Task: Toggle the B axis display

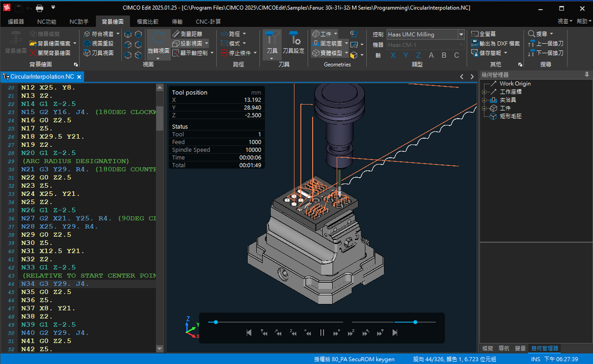Action: pos(444,55)
